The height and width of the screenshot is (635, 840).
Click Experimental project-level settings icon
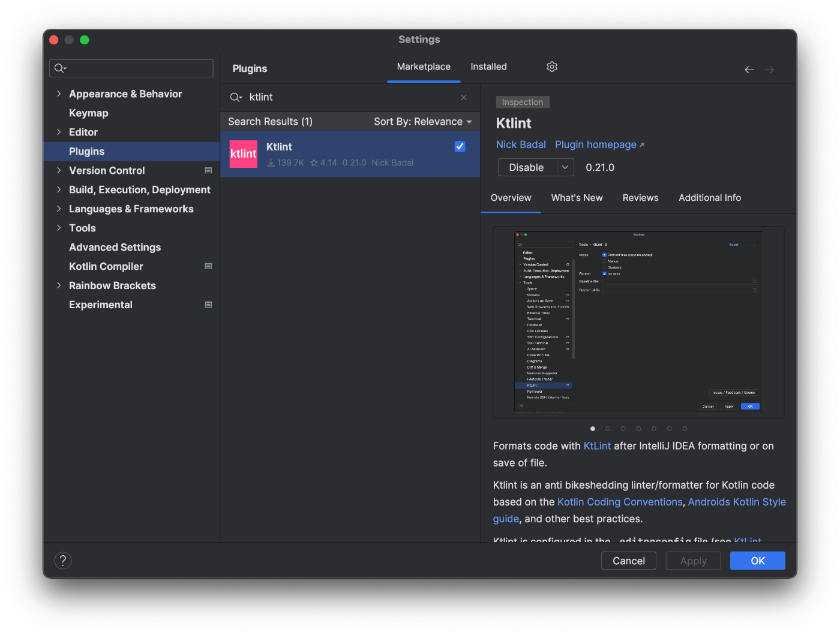pos(208,305)
